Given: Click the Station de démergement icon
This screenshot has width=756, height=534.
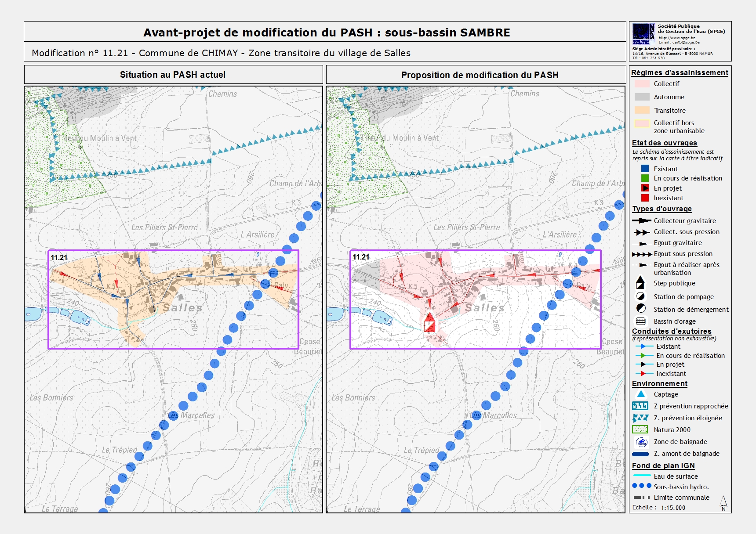Looking at the screenshot, I should coord(641,308).
